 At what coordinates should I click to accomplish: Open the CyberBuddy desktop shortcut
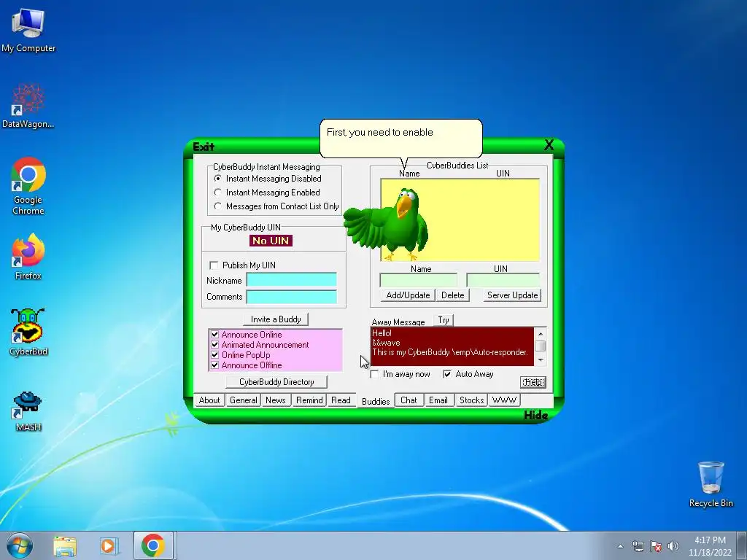tap(28, 332)
